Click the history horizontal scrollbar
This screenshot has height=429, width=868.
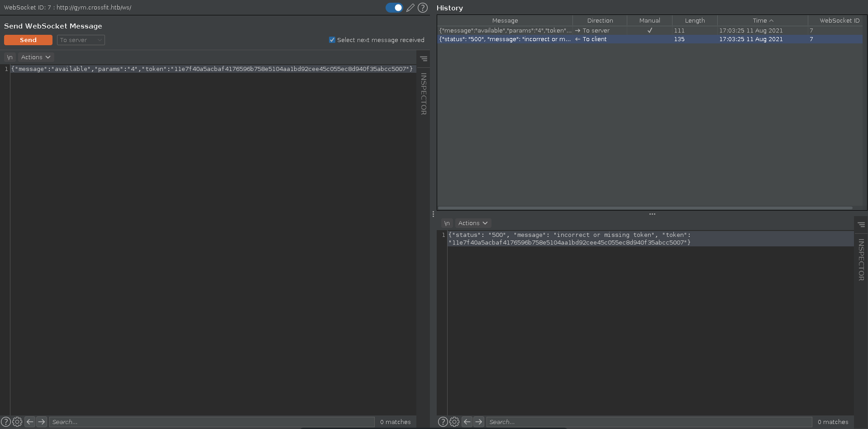pos(645,208)
